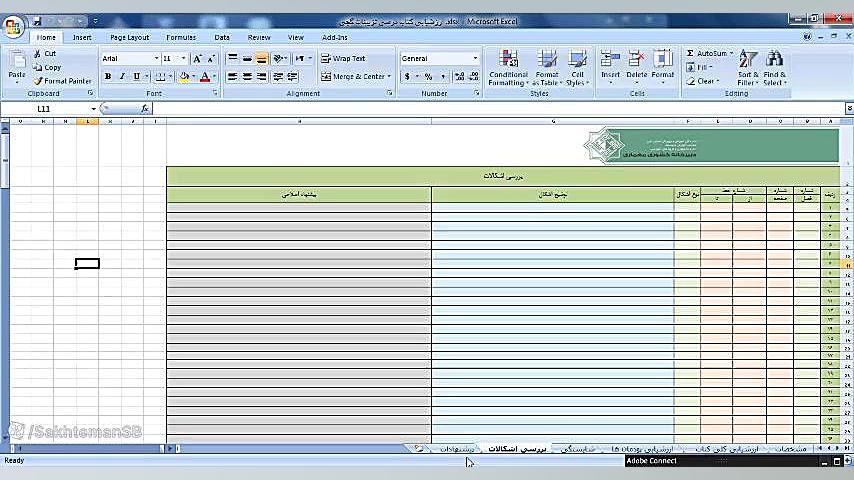Activate the Format Painter
This screenshot has width=854, height=480.
pyautogui.click(x=63, y=81)
